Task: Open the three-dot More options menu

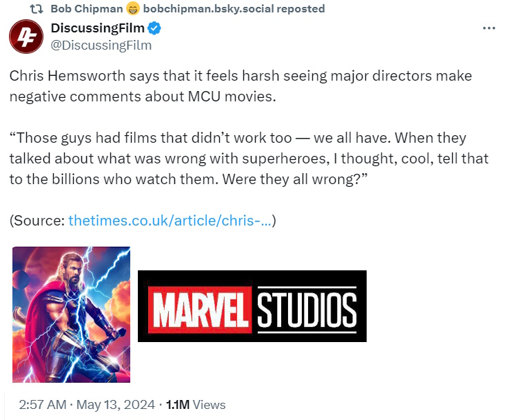Action: pyautogui.click(x=489, y=28)
